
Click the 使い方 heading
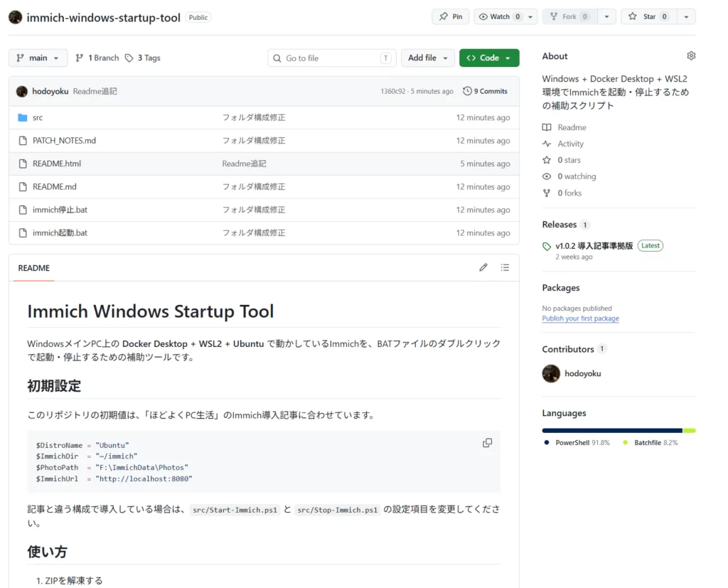coord(48,552)
